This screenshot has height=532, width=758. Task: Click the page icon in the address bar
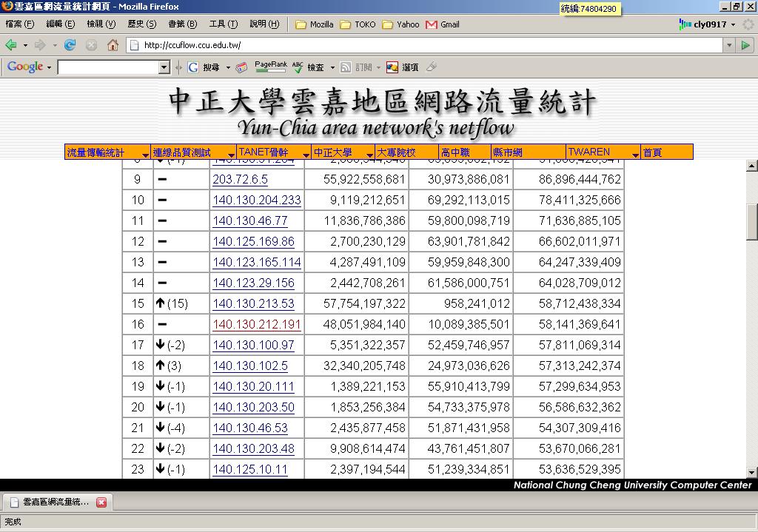coord(135,45)
